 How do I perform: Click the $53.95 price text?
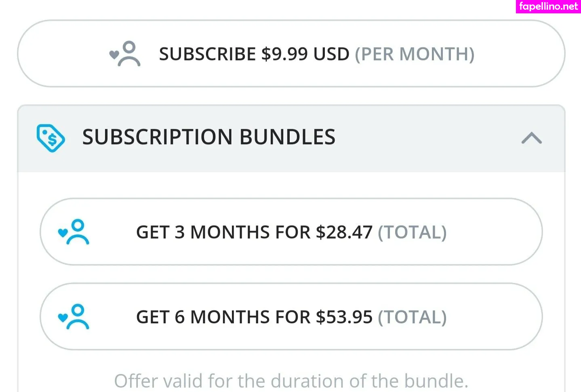pos(344,317)
